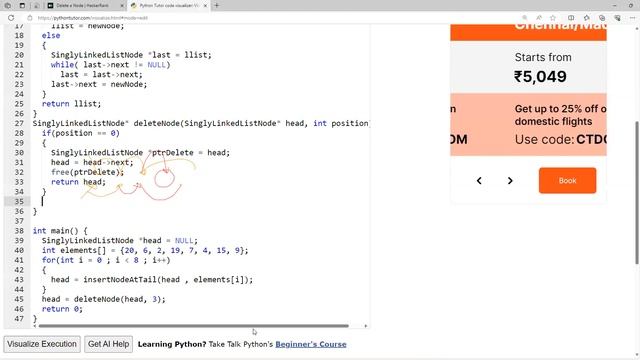Screen dimensions: 640x360
Task: Click the 'while( last->next != NULL)' line
Action: 110,64
